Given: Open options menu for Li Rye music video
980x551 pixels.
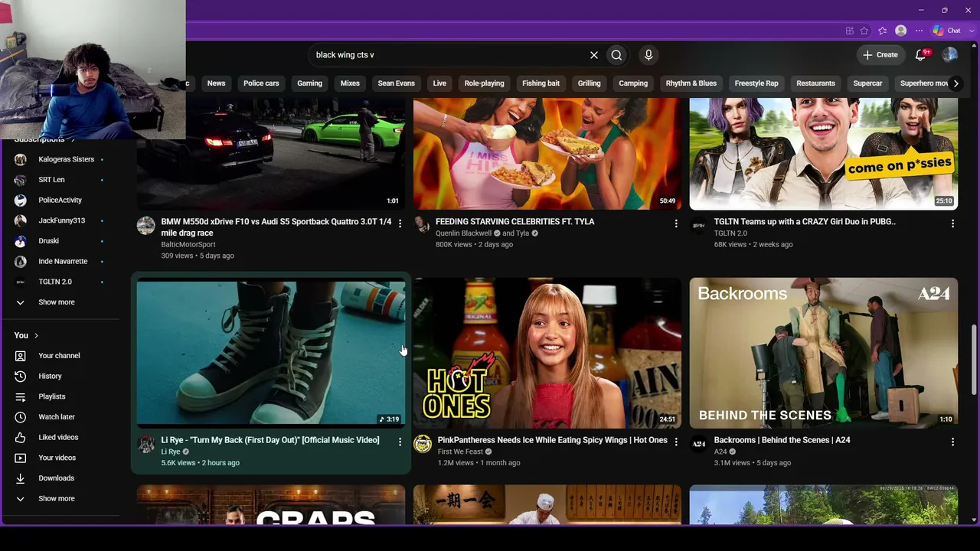Looking at the screenshot, I should click(x=400, y=442).
